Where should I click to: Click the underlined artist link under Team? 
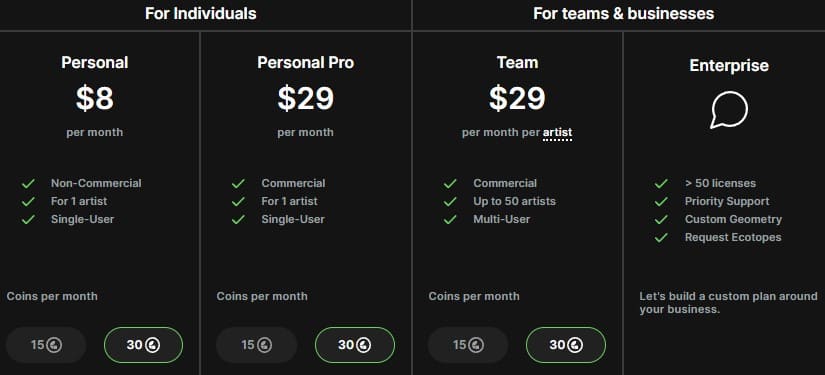[x=557, y=133]
